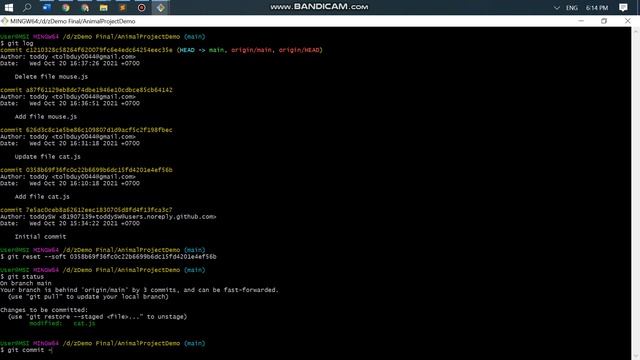Close the MINGW64 terminal window
640x360 pixels.
(627, 21)
